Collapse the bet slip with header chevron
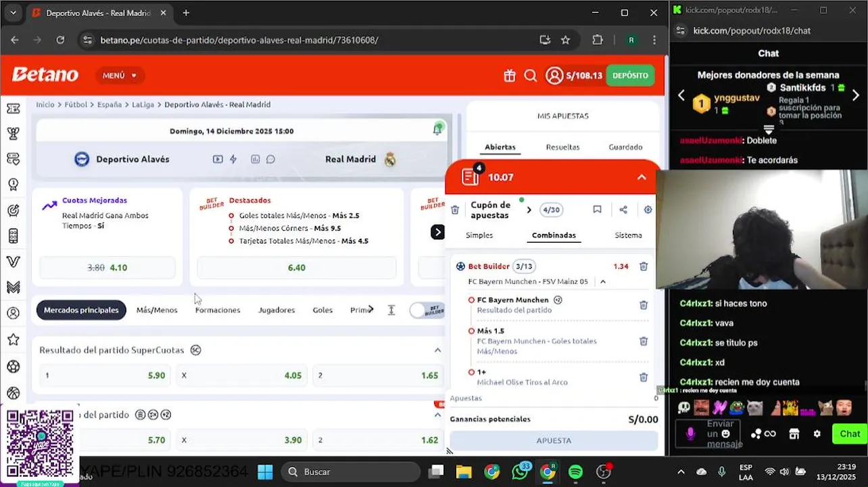This screenshot has height=487, width=868. point(642,177)
